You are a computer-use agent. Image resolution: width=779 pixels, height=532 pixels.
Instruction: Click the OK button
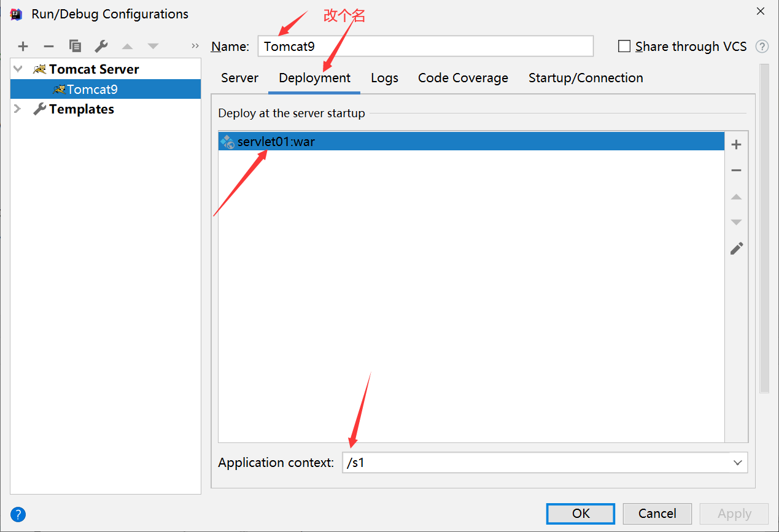(581, 514)
